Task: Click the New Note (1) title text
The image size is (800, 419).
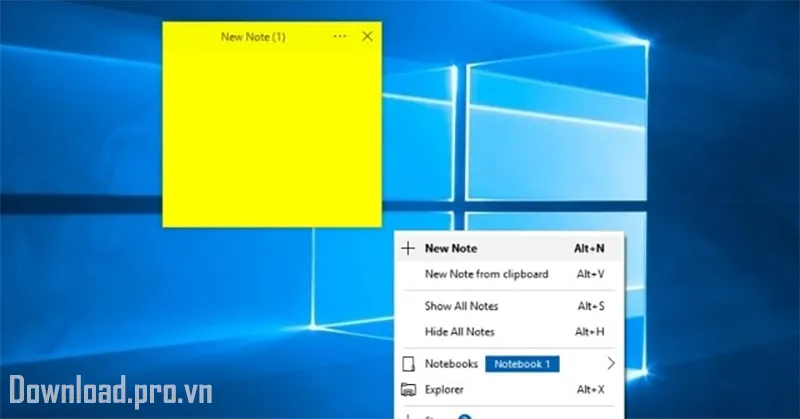Action: tap(253, 37)
